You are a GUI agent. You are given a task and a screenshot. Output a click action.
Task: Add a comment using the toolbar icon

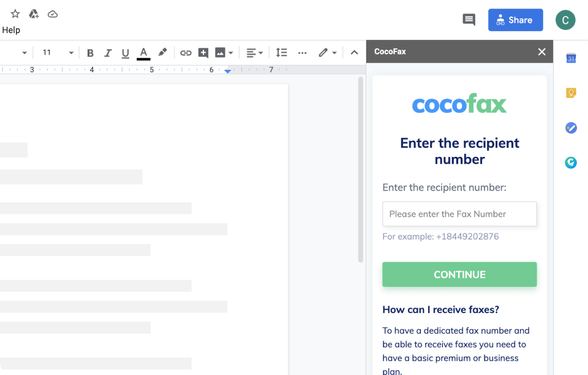[203, 53]
